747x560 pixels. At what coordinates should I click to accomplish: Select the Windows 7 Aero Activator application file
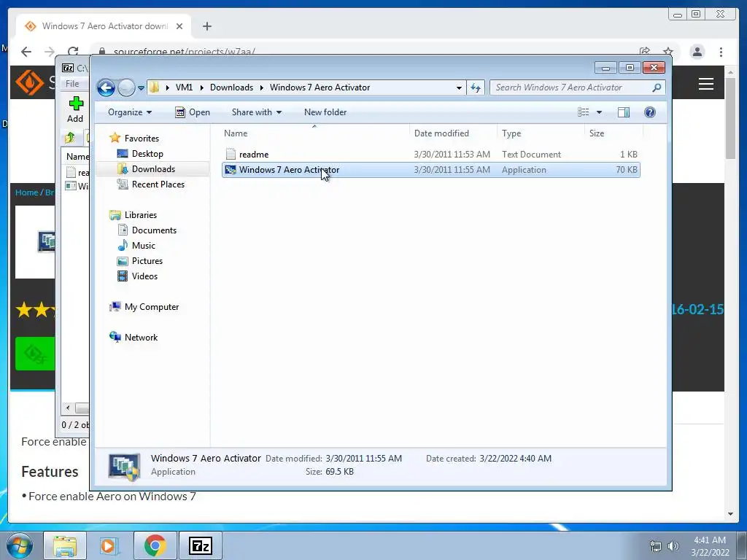[430, 170]
